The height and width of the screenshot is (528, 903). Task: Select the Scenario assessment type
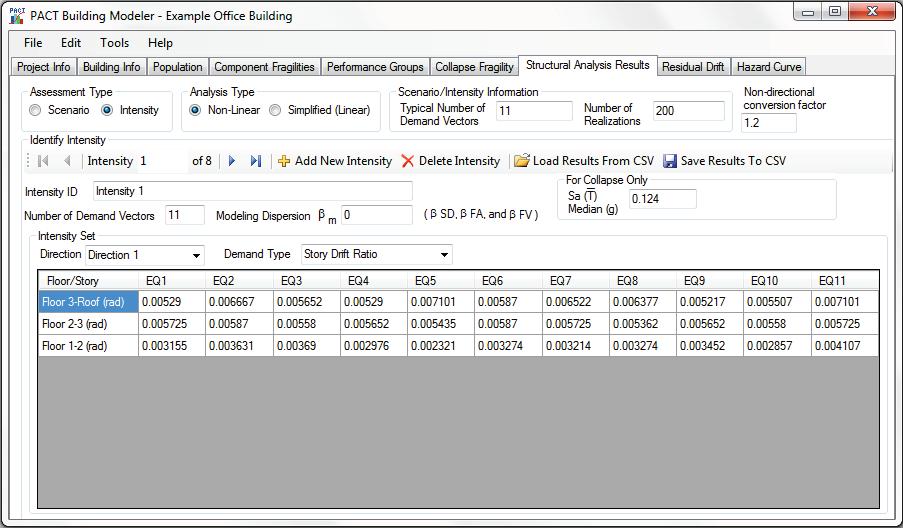point(35,110)
